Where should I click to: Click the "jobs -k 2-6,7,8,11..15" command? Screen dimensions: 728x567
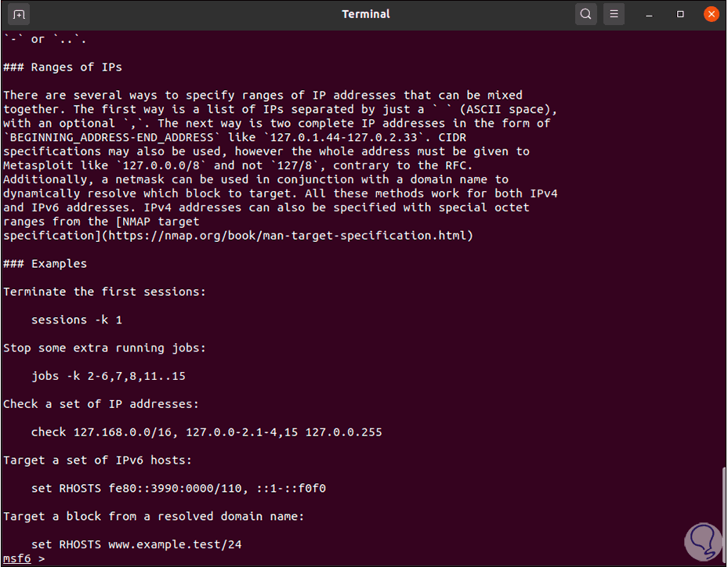coord(108,376)
